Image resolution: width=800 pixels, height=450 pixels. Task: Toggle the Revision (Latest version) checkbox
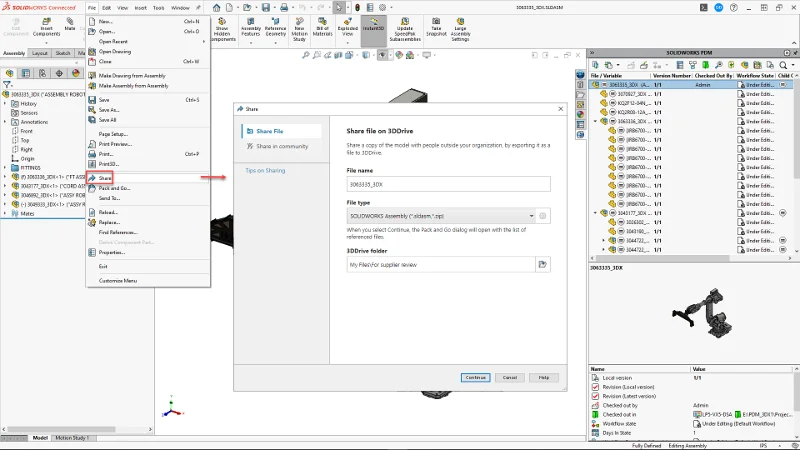[595, 395]
